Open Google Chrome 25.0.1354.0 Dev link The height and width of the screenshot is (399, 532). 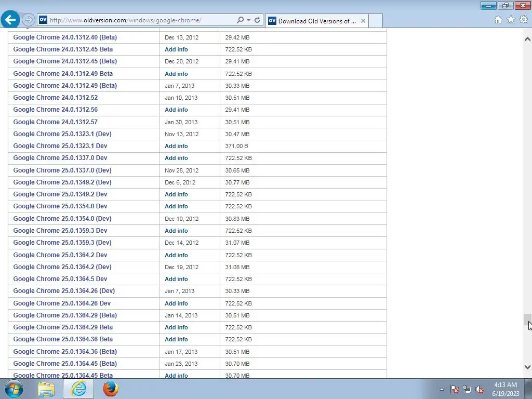[x=60, y=206]
